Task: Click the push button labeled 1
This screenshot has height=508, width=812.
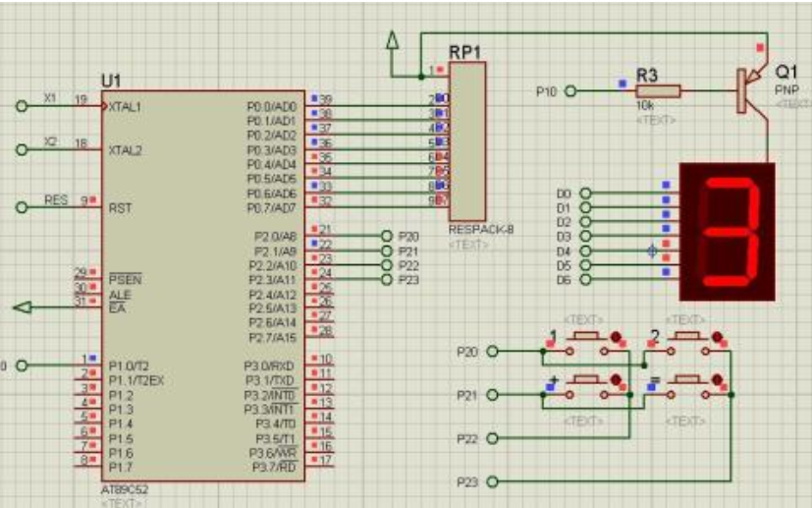Action: click(587, 343)
